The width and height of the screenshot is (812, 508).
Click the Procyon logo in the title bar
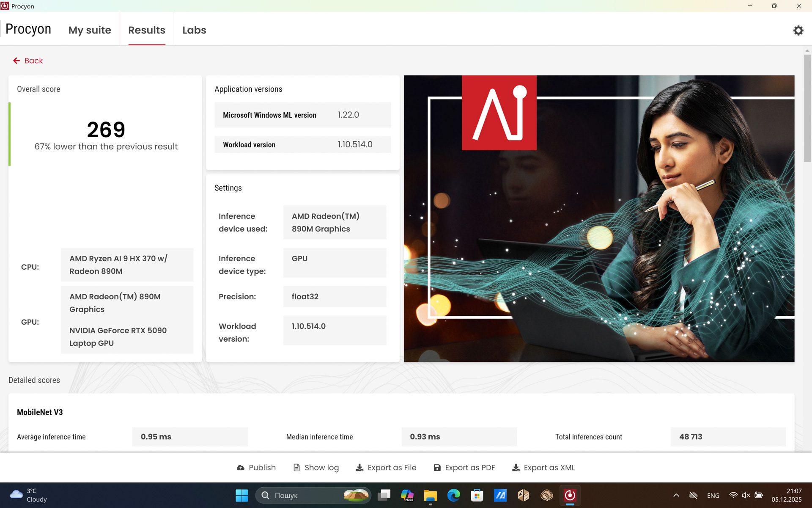(x=5, y=6)
